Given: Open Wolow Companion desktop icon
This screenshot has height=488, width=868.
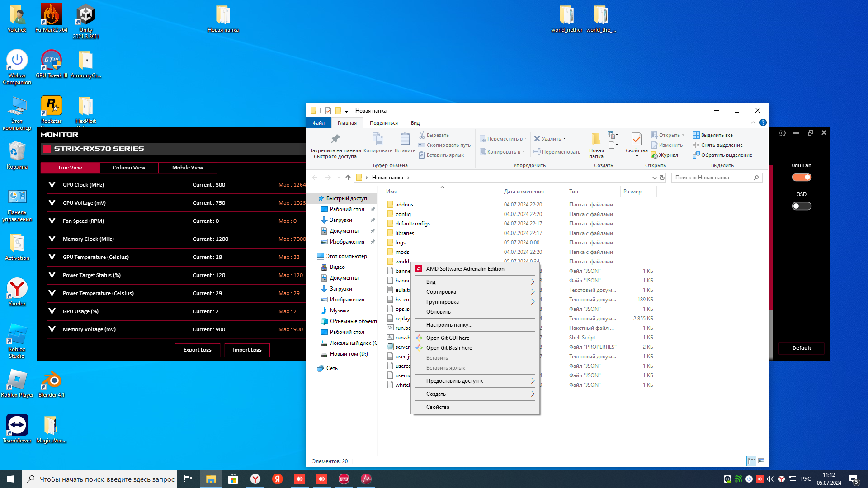Looking at the screenshot, I should click(x=17, y=67).
